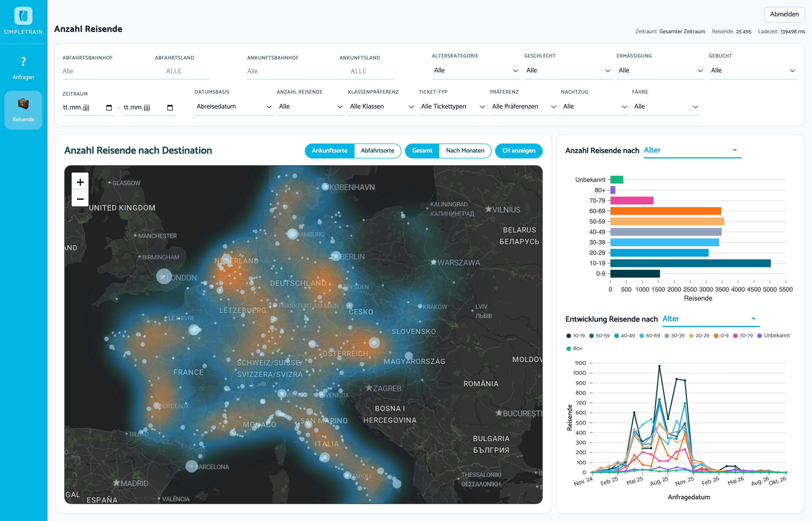Click the Reisende count 25'495
The image size is (812, 521).
[x=743, y=32]
